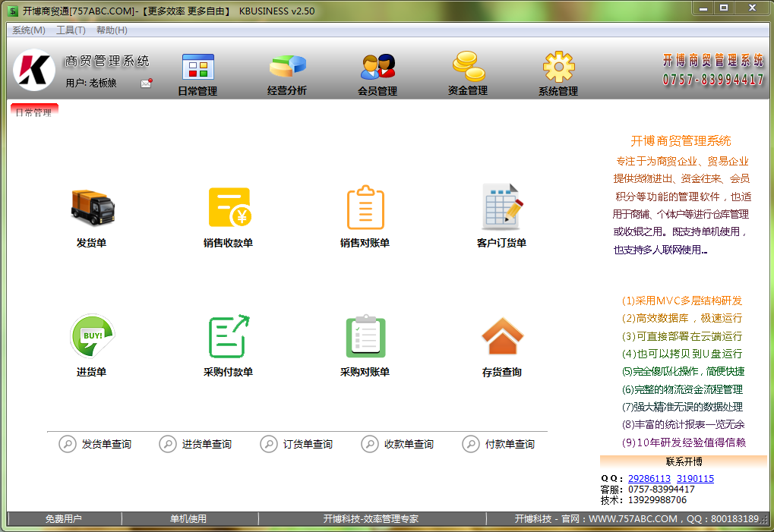The height and width of the screenshot is (532, 774).
Task: Click magnifier icon beside 付款单查询
Action: (471, 444)
